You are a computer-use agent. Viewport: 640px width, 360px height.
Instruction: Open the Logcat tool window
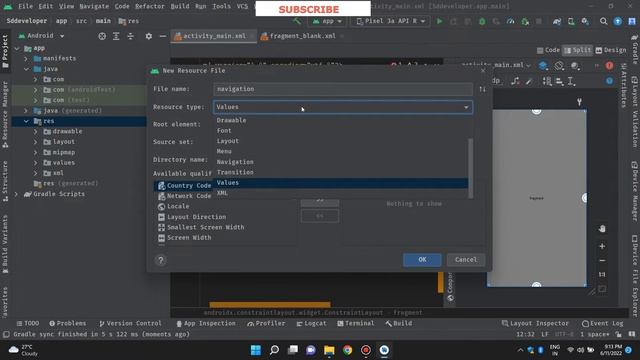pos(311,323)
